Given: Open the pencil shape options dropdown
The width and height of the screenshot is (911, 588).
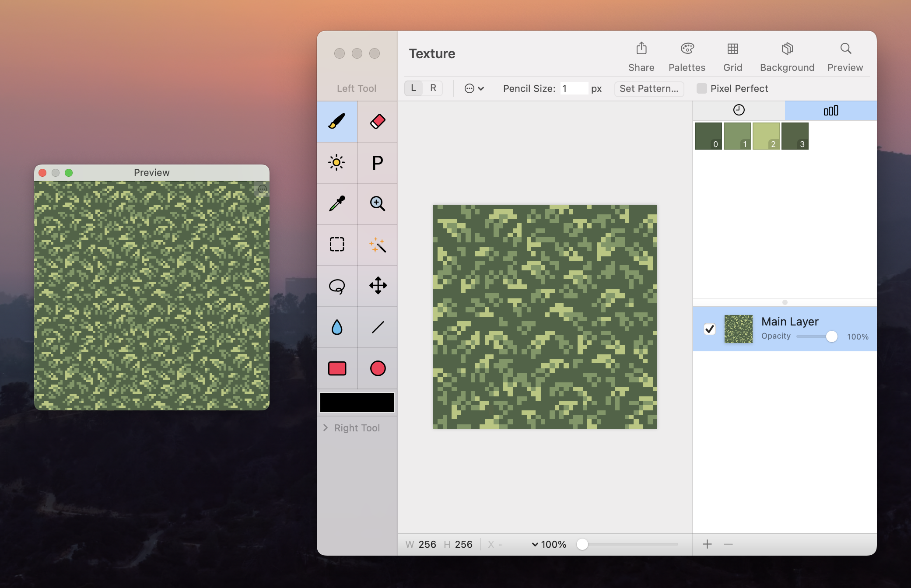Looking at the screenshot, I should pos(474,88).
